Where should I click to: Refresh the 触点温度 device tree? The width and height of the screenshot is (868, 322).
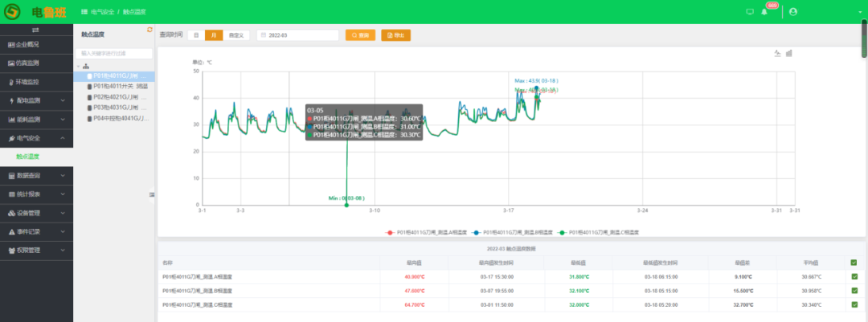(149, 31)
